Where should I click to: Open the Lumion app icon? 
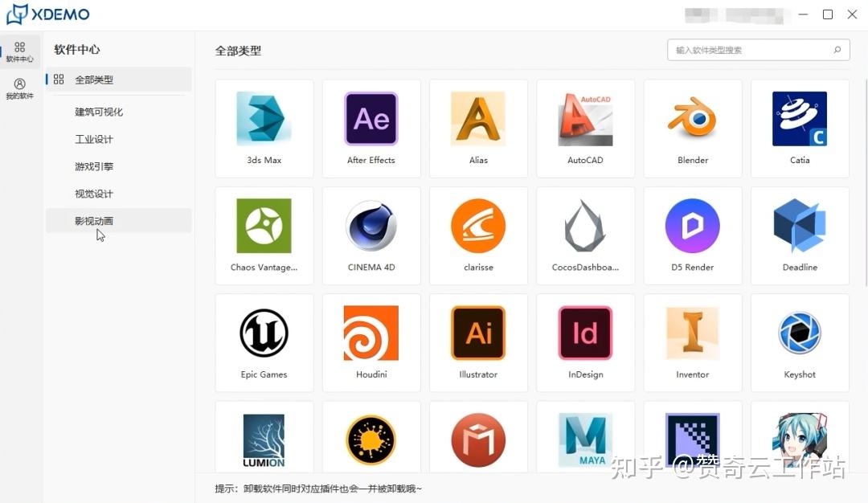point(264,440)
